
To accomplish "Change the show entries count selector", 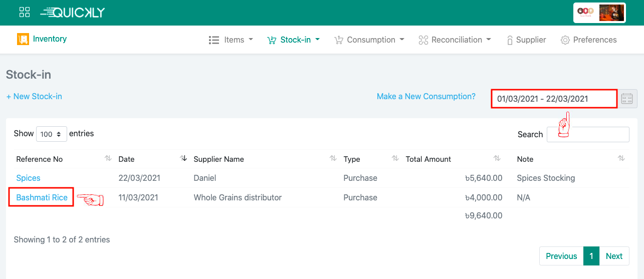I will [52, 134].
